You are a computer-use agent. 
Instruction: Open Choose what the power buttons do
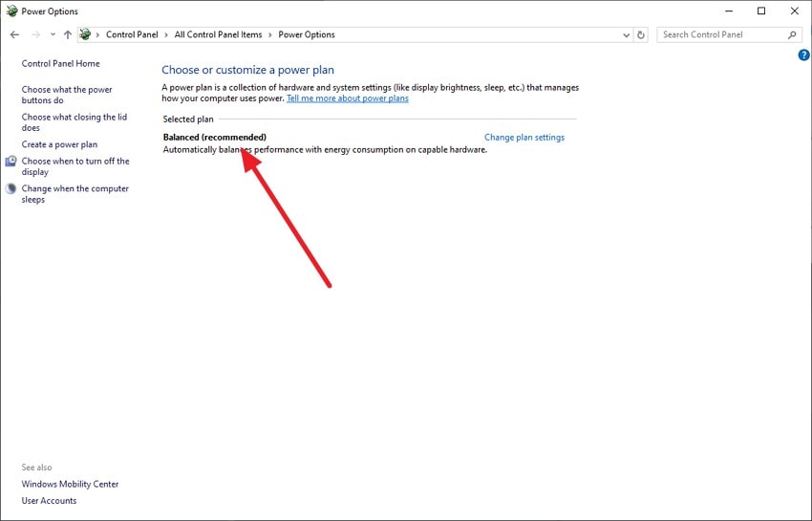coord(67,95)
